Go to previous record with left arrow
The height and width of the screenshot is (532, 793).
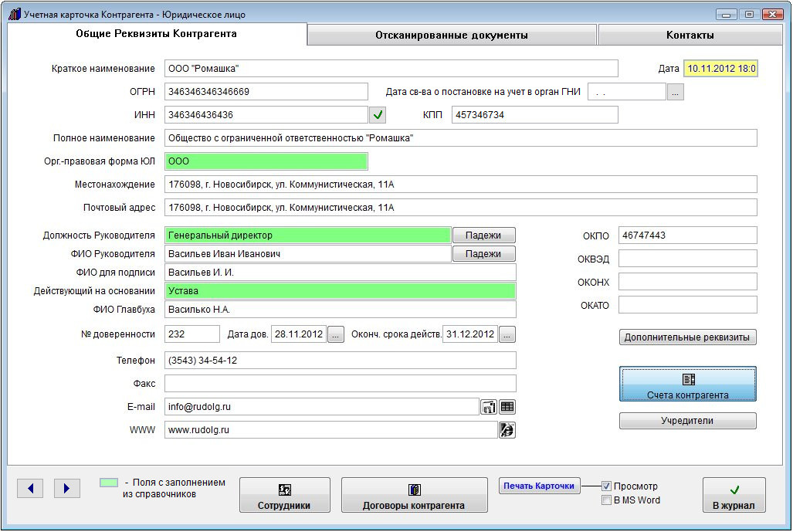[x=30, y=488]
